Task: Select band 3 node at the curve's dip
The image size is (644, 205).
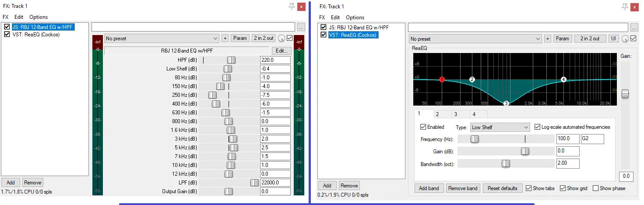Action: point(506,103)
